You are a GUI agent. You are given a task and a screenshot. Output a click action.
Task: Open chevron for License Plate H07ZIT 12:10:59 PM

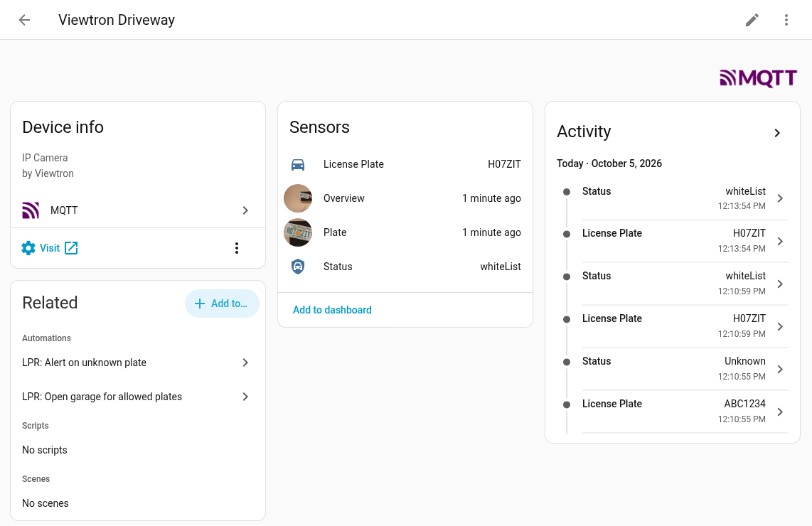coord(780,327)
